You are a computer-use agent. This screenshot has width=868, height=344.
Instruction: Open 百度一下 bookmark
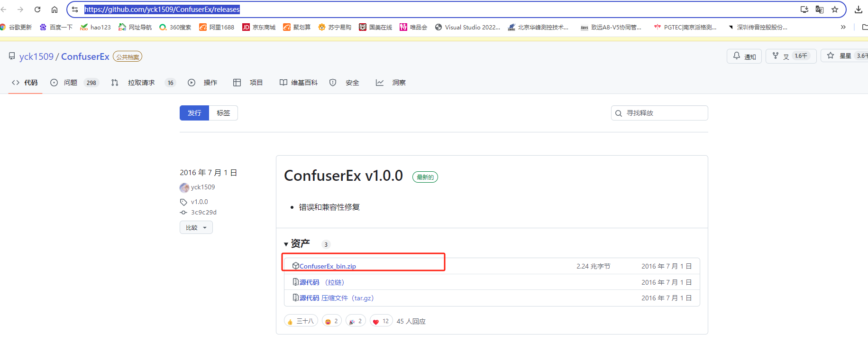pyautogui.click(x=56, y=27)
